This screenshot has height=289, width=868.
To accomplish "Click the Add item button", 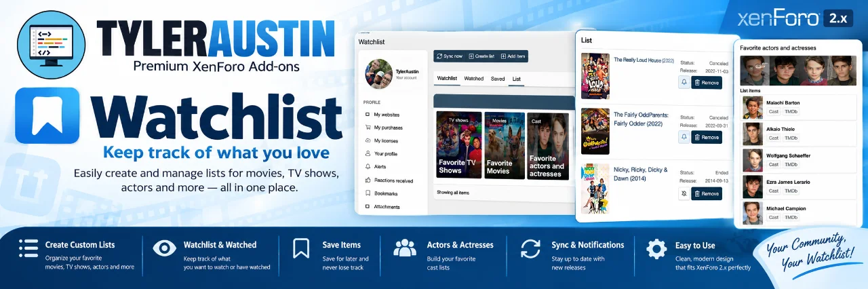I will [513, 56].
